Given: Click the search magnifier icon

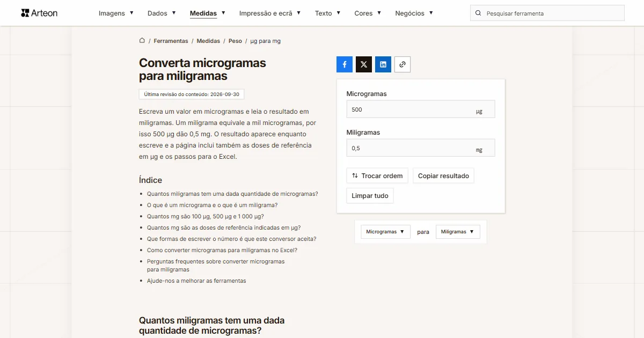Looking at the screenshot, I should point(478,13).
